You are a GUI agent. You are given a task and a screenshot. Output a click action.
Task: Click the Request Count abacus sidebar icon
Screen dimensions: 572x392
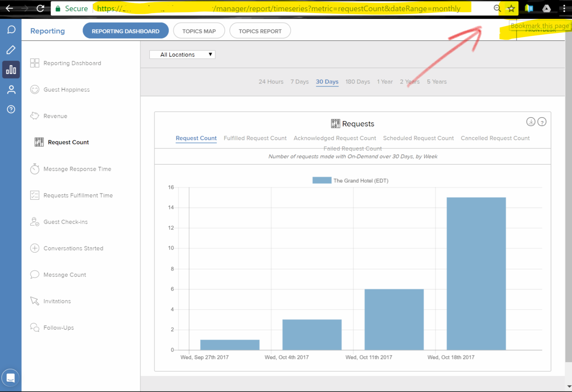point(39,142)
